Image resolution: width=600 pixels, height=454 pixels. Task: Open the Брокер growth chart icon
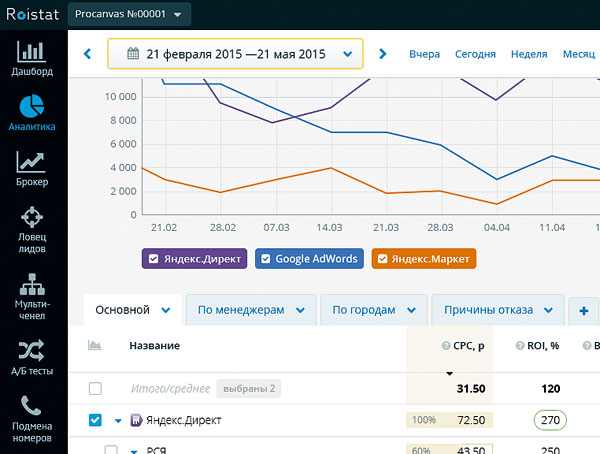tap(31, 162)
